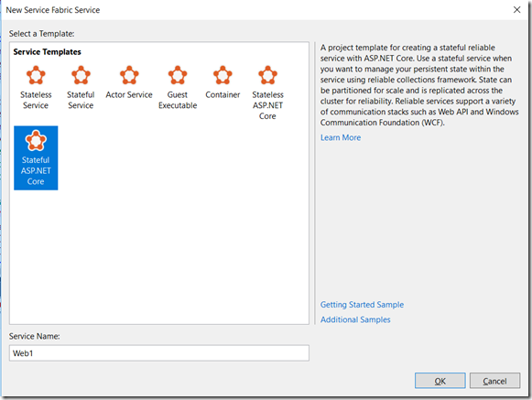Click the Stateful Service label text

point(81,100)
